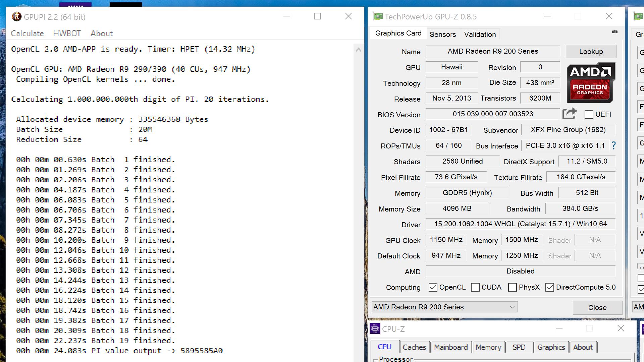Select the Graphics Card tab in GPU-Z
The height and width of the screenshot is (362, 644).
(398, 33)
